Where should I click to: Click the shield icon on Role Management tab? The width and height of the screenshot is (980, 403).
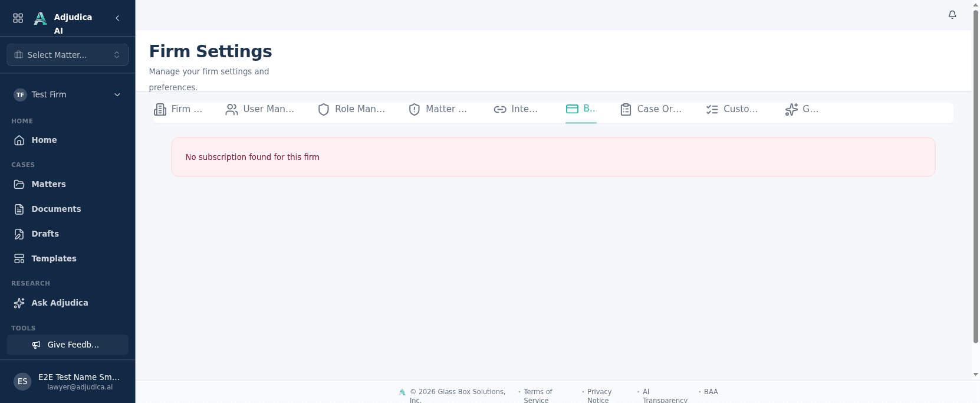click(324, 109)
